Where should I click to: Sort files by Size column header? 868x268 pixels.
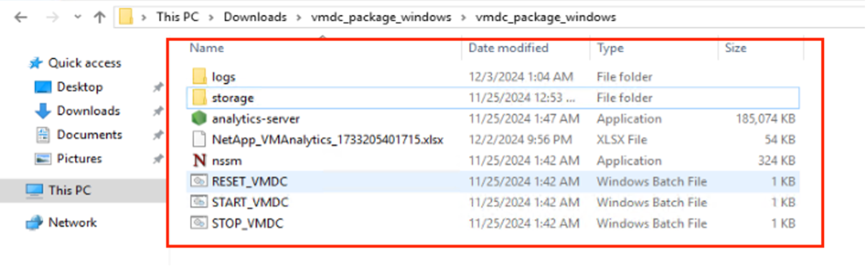pos(736,48)
